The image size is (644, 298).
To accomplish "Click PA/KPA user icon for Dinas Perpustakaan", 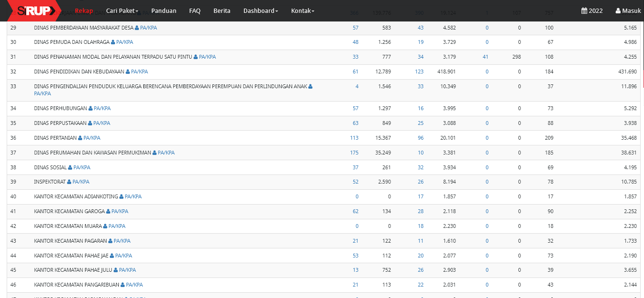I will pyautogui.click(x=90, y=123).
